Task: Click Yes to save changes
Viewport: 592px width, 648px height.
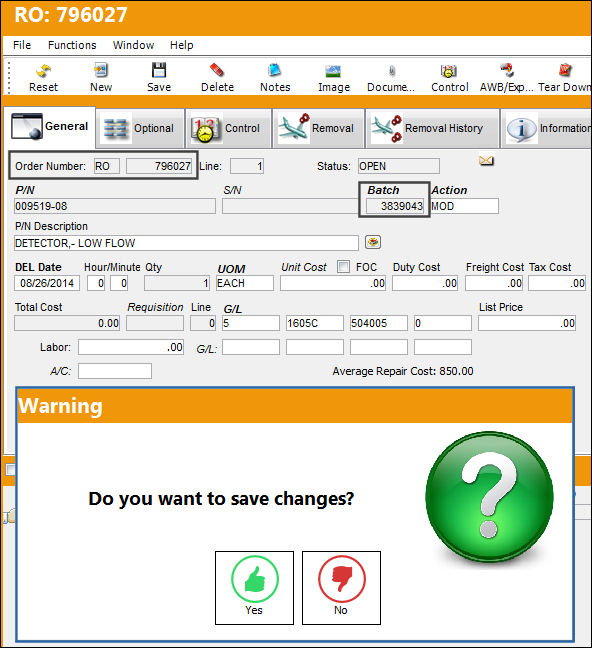Action: click(x=254, y=588)
